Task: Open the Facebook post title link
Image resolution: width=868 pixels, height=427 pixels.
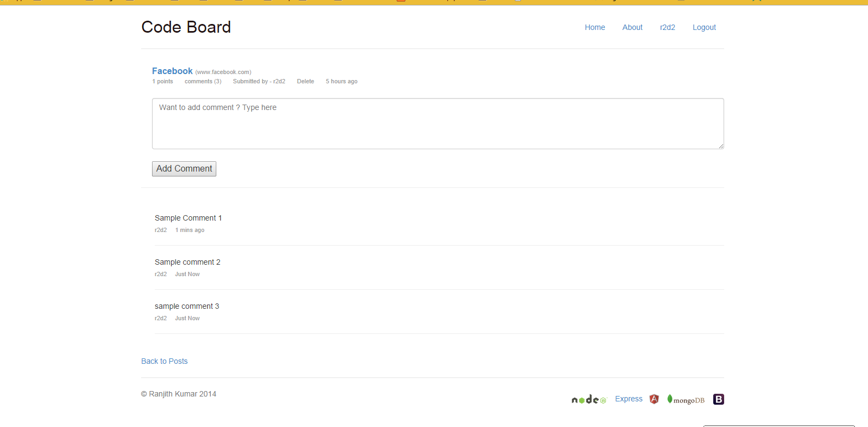Action: click(172, 71)
